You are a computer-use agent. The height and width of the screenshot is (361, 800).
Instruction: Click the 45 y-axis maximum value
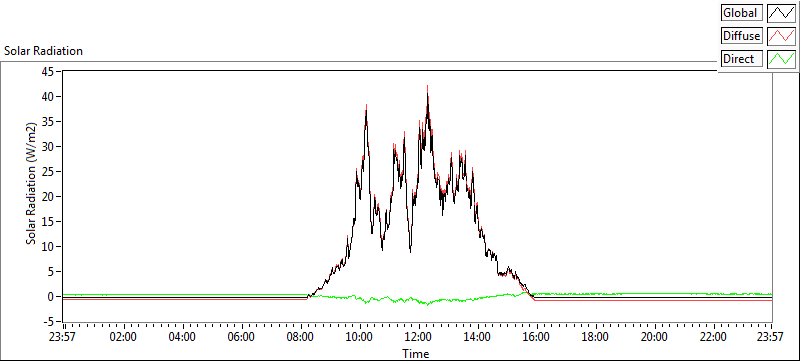(48, 71)
